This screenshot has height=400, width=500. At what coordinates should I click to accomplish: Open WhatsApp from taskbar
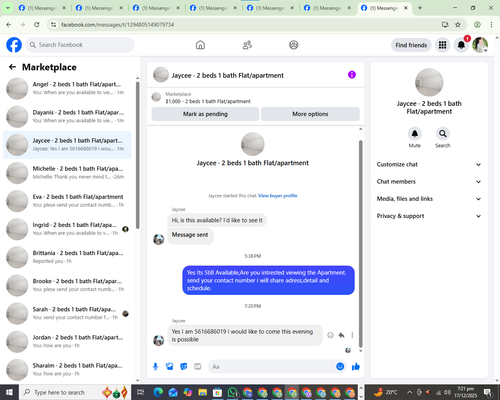tap(232, 392)
